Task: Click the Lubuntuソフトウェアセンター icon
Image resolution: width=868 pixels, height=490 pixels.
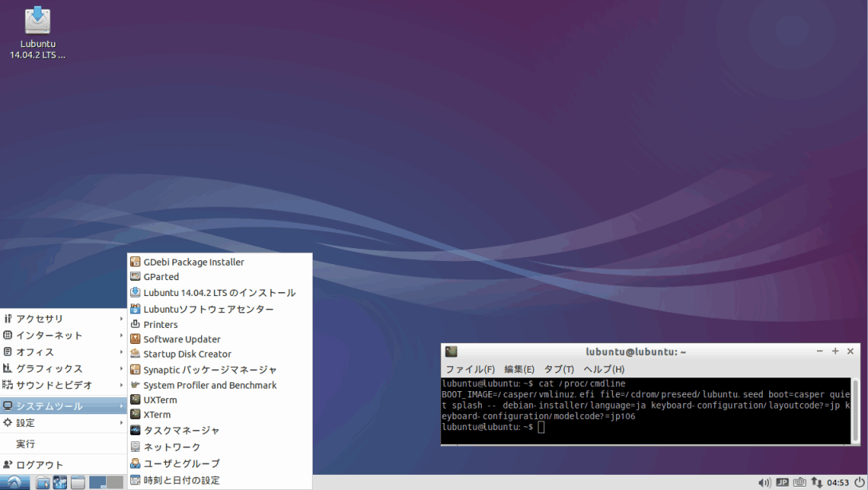Action: click(x=135, y=309)
